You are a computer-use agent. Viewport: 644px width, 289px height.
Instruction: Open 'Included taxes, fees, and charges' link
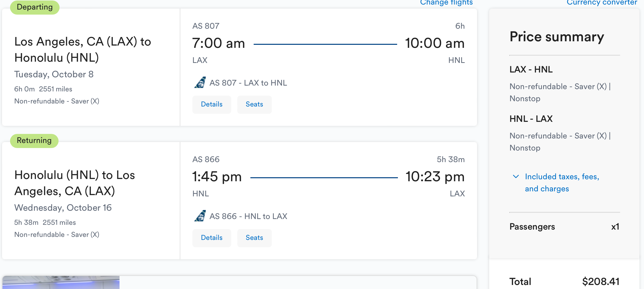click(562, 183)
